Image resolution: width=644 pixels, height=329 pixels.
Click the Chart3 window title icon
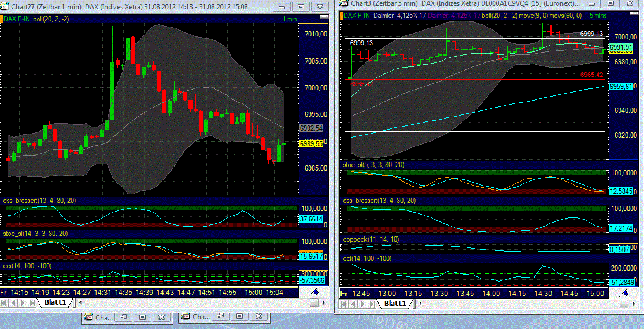[345, 3]
